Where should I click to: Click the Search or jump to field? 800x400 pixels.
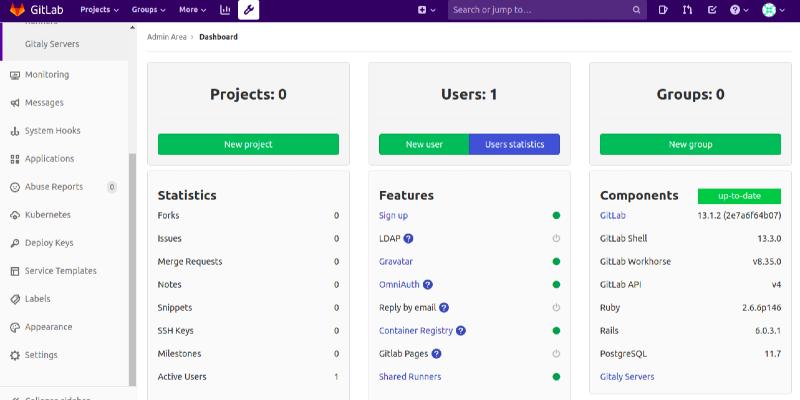coord(540,10)
